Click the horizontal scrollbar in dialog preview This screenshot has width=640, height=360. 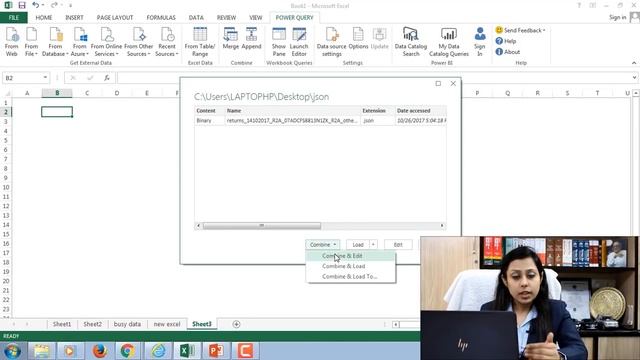[x=262, y=226]
